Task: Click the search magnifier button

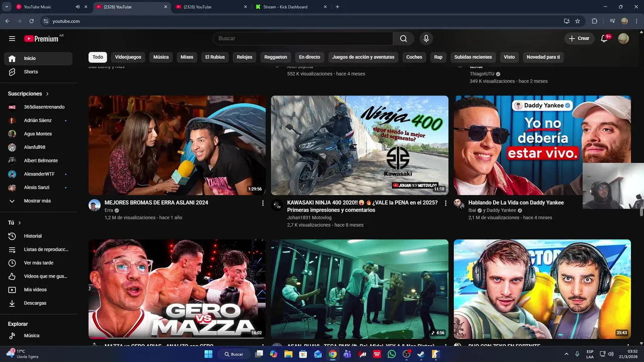Action: click(404, 39)
